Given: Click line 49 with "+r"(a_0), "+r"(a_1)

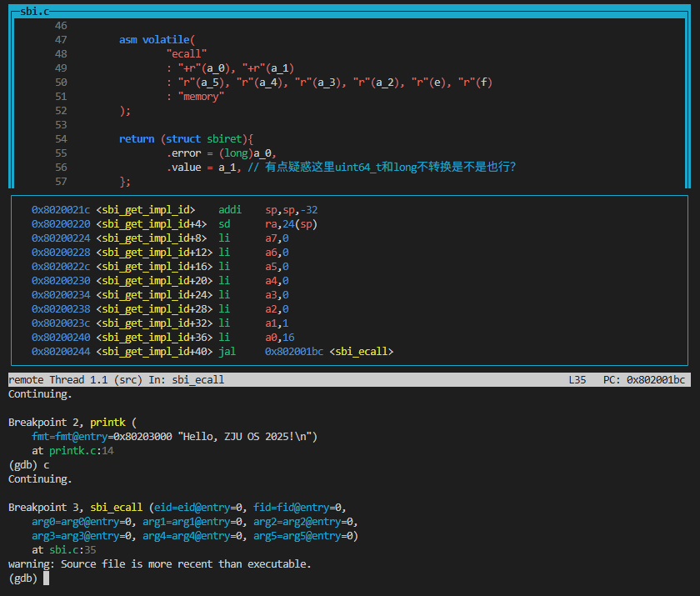Looking at the screenshot, I should click(x=230, y=68).
